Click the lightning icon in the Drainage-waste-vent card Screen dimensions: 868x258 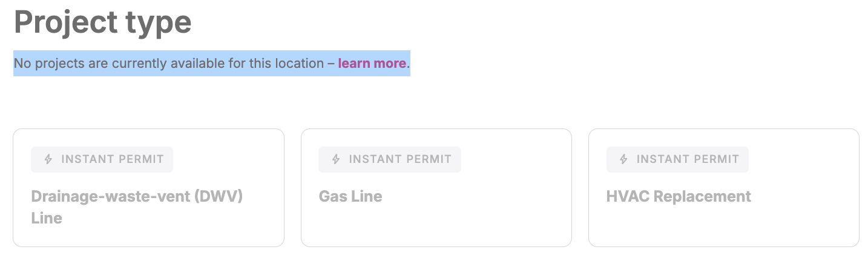pyautogui.click(x=48, y=159)
